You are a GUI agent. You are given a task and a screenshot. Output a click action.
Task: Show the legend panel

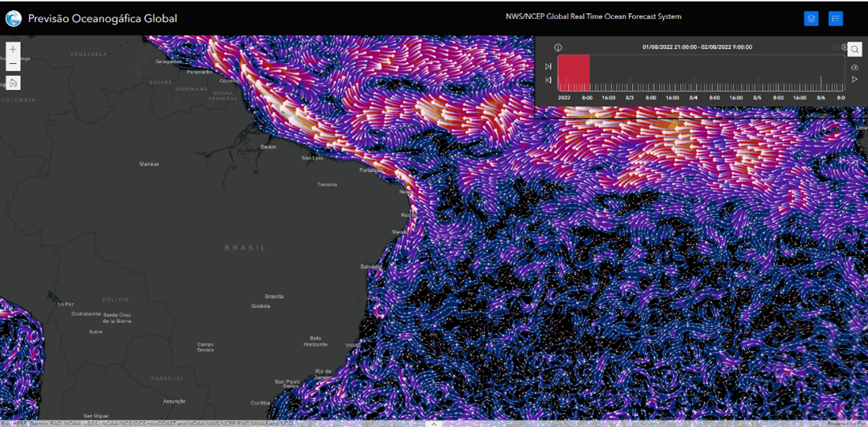tap(836, 18)
